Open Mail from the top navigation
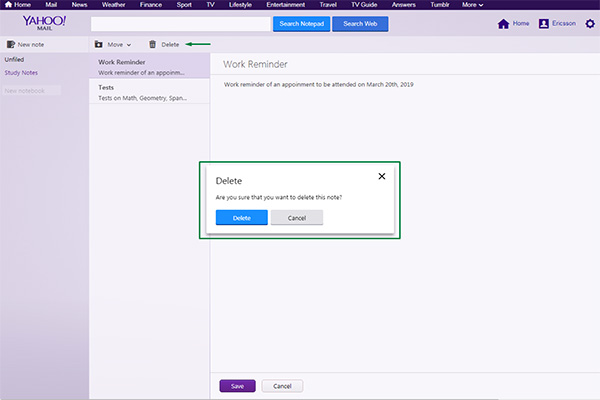The image size is (600, 400). 51,5
